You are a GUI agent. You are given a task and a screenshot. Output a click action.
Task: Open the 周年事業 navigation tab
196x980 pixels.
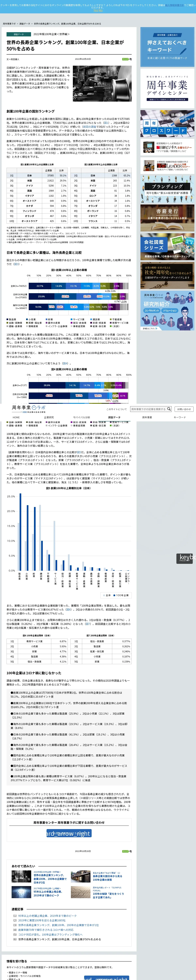pos(147,417)
